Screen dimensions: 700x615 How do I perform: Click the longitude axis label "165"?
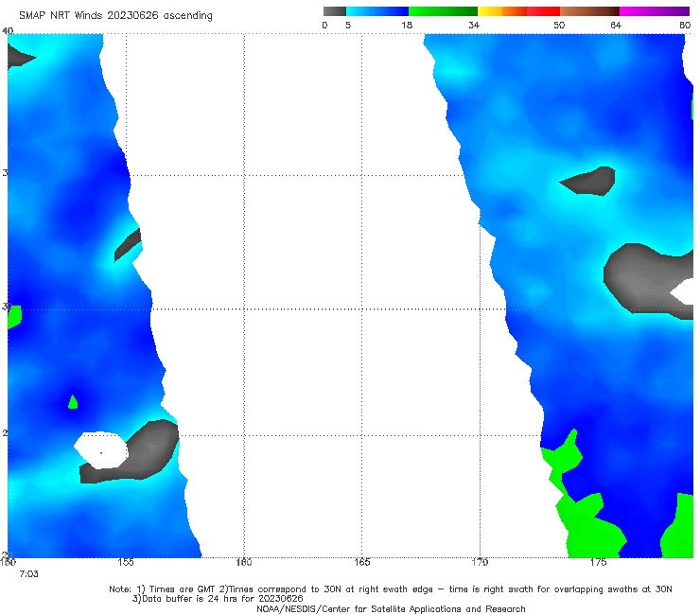click(361, 562)
